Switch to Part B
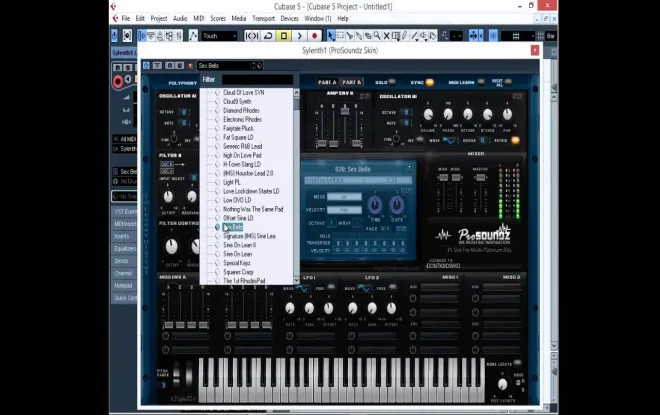660x415 pixels. (352, 82)
